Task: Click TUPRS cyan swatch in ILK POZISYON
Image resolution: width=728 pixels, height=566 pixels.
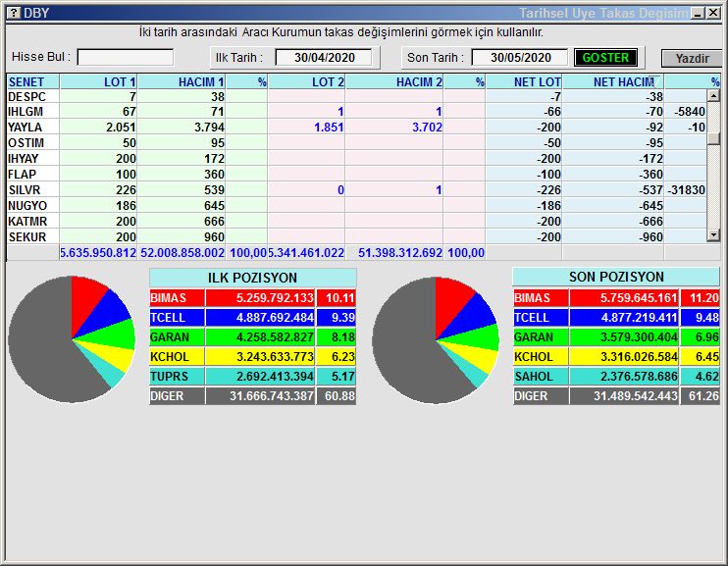Action: tap(177, 377)
